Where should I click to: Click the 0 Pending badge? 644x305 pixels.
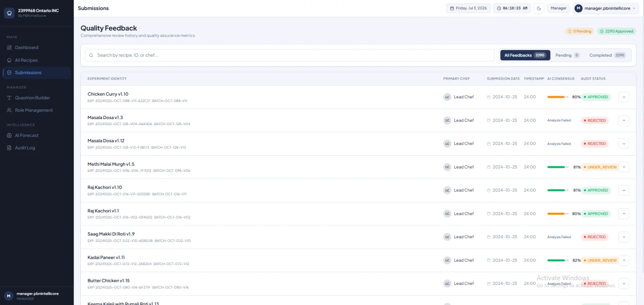(580, 31)
